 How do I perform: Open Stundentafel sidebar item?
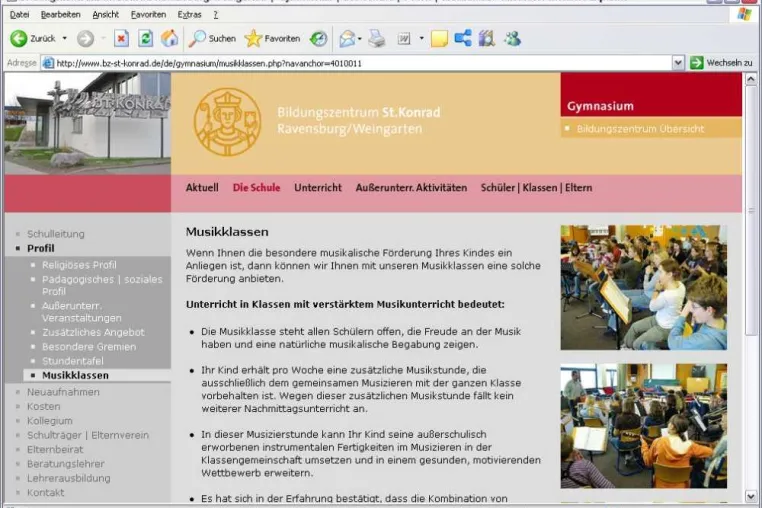[x=72, y=361]
